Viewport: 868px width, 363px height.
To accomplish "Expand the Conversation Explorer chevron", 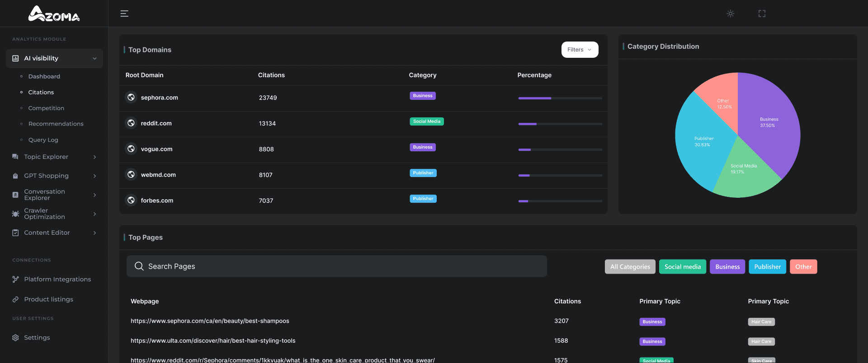I will [94, 195].
